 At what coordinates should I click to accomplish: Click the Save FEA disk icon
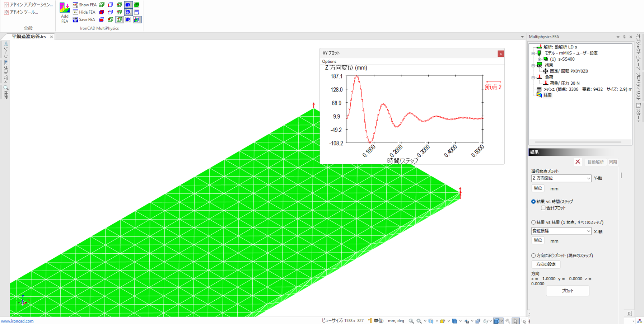click(75, 20)
